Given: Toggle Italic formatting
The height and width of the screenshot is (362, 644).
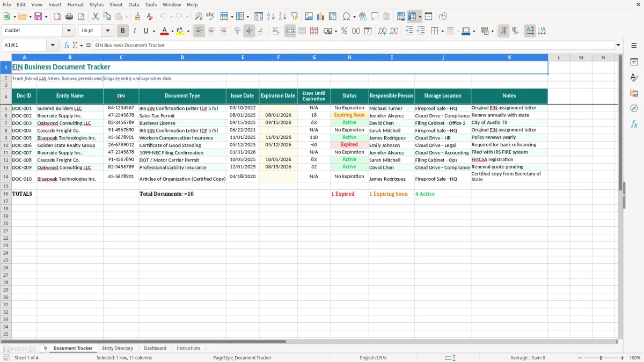Looking at the screenshot, I should click(x=135, y=31).
